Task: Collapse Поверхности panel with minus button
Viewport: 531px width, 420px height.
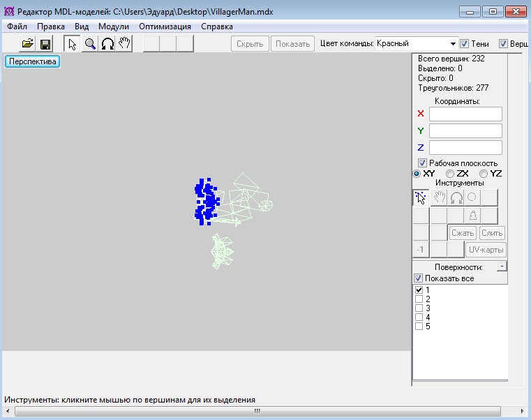Action: coord(502,267)
